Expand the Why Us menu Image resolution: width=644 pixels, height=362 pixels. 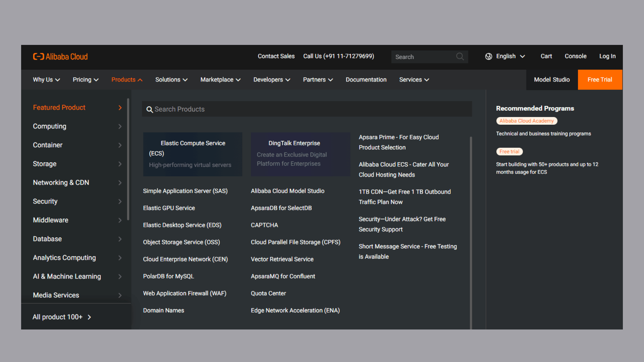pos(46,80)
